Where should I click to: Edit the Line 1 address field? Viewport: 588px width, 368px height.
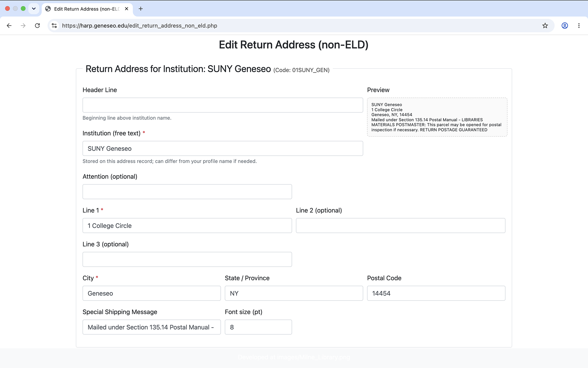(x=187, y=226)
